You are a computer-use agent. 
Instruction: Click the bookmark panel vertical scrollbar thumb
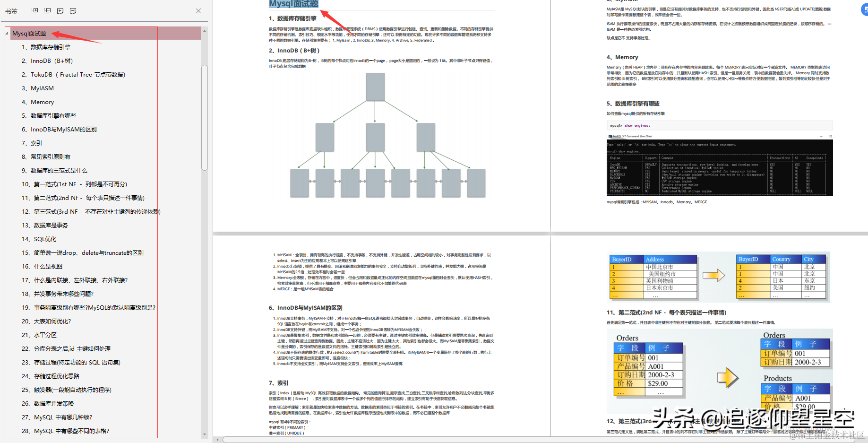pos(205,117)
